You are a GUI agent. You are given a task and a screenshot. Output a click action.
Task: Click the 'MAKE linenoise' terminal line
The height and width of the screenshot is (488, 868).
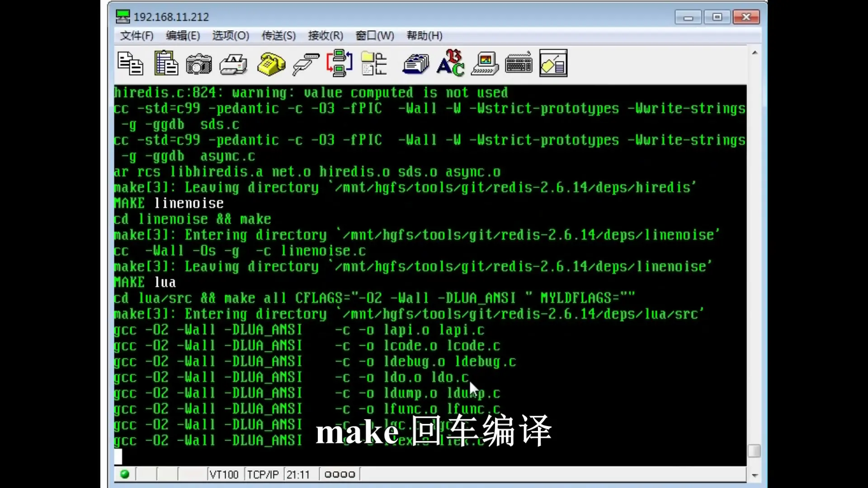(169, 203)
